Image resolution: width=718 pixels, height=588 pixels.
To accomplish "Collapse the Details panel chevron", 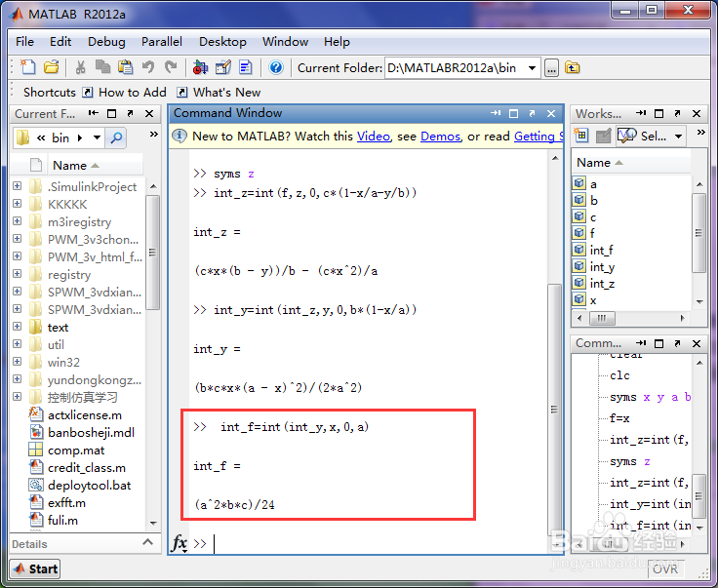I will click(147, 542).
